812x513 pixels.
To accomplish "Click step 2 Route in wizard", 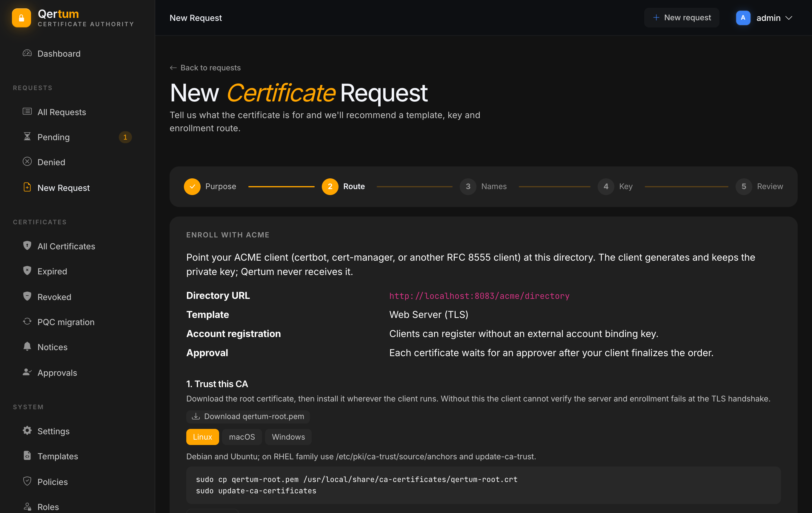I will click(343, 187).
